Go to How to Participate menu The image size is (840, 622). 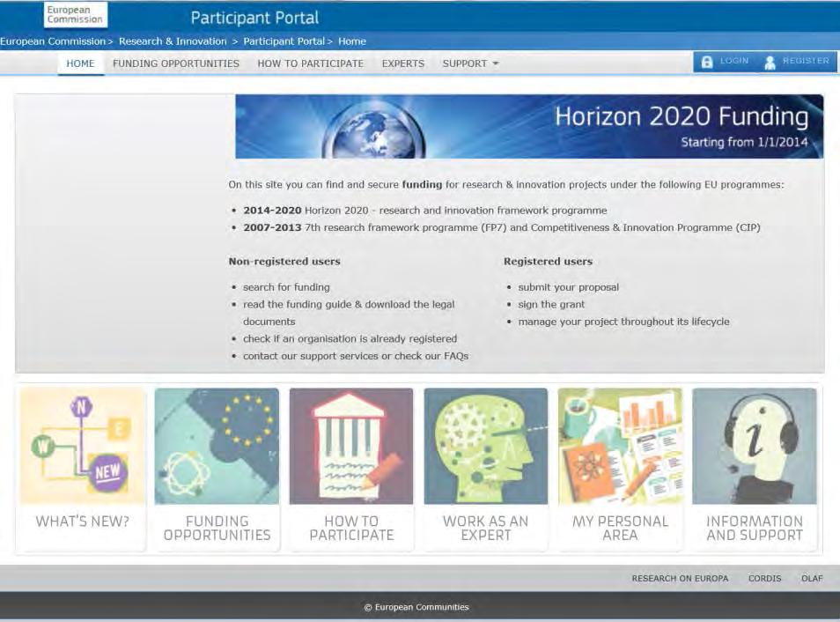point(310,63)
